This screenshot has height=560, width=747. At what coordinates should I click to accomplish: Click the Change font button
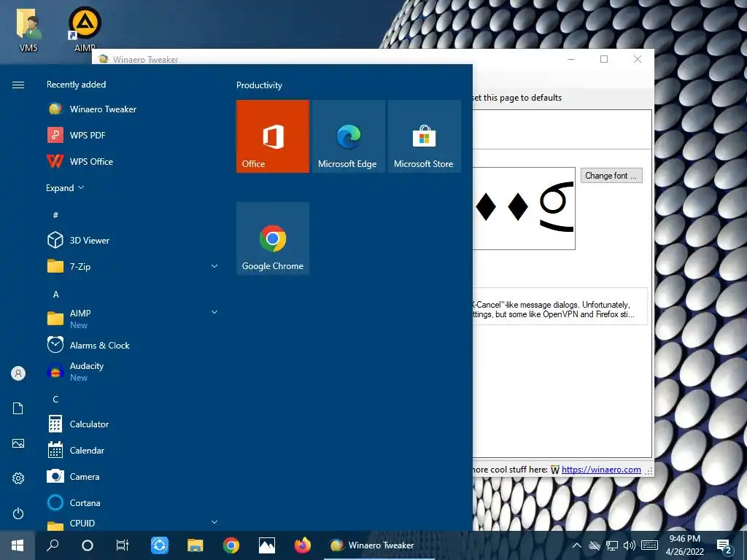click(x=611, y=176)
